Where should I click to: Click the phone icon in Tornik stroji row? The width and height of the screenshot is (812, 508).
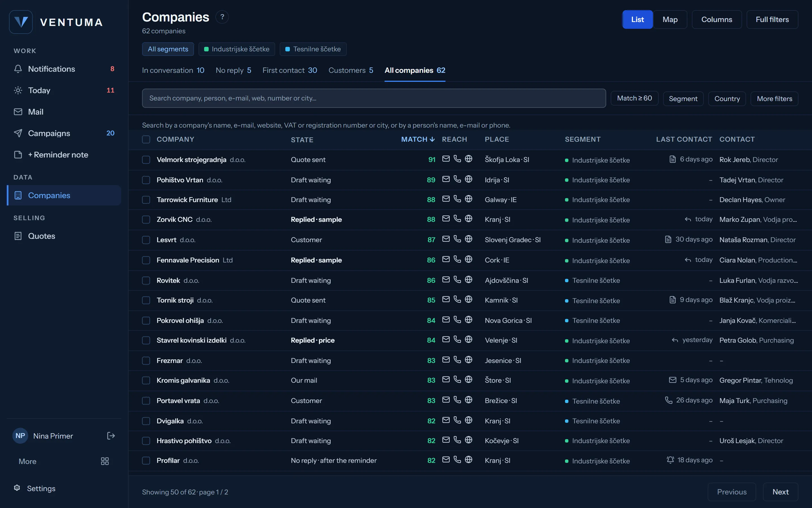[x=457, y=299]
